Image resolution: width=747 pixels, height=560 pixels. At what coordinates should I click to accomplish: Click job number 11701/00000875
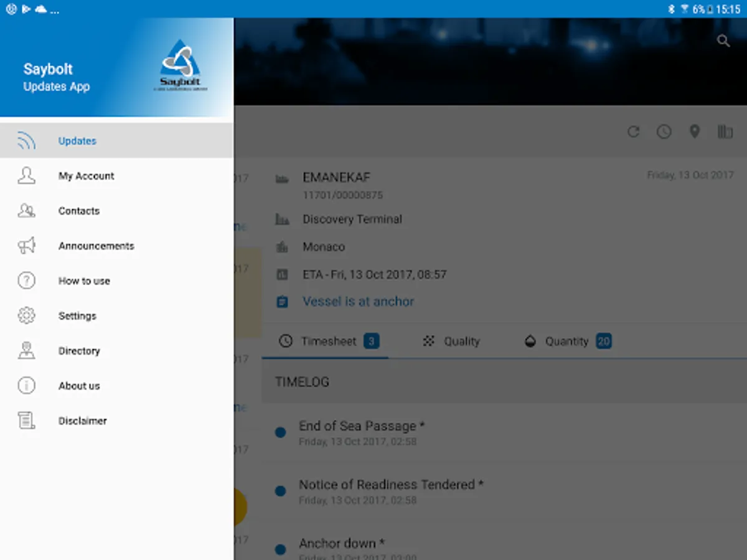(343, 195)
